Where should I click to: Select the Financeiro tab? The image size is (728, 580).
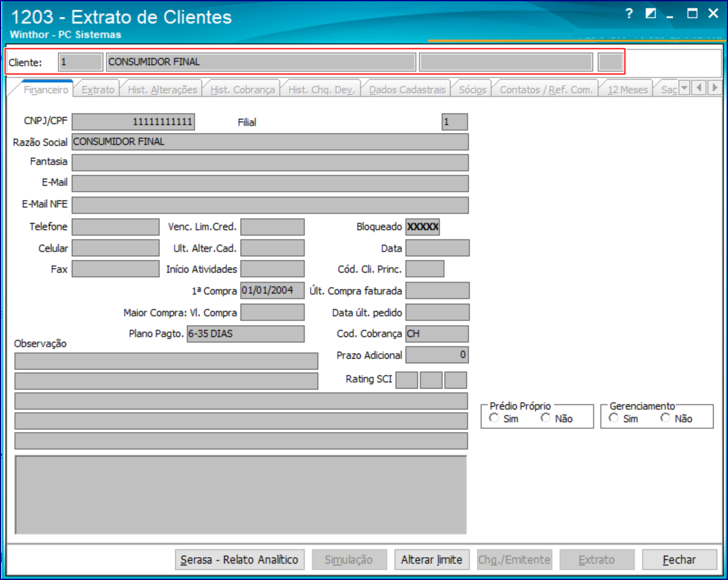point(46,89)
